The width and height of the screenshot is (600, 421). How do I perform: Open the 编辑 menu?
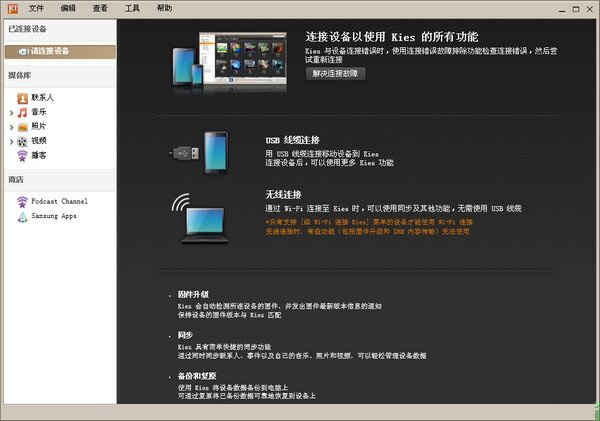pyautogui.click(x=68, y=8)
